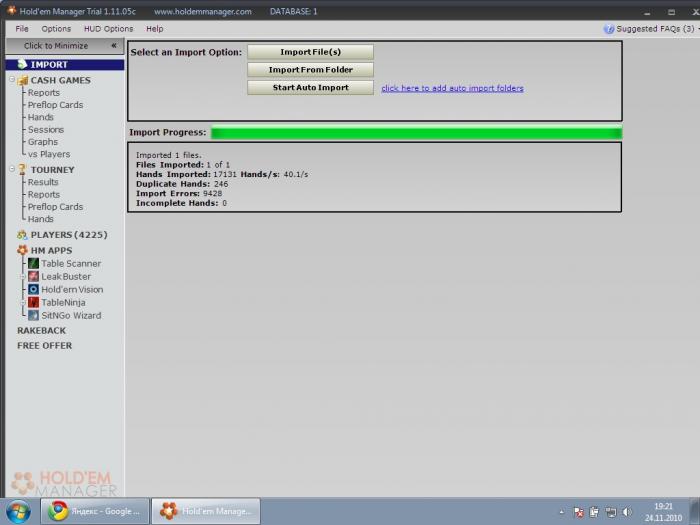Switch to the Chrome taskbar window
This screenshot has height=525, width=700.
tap(95, 511)
